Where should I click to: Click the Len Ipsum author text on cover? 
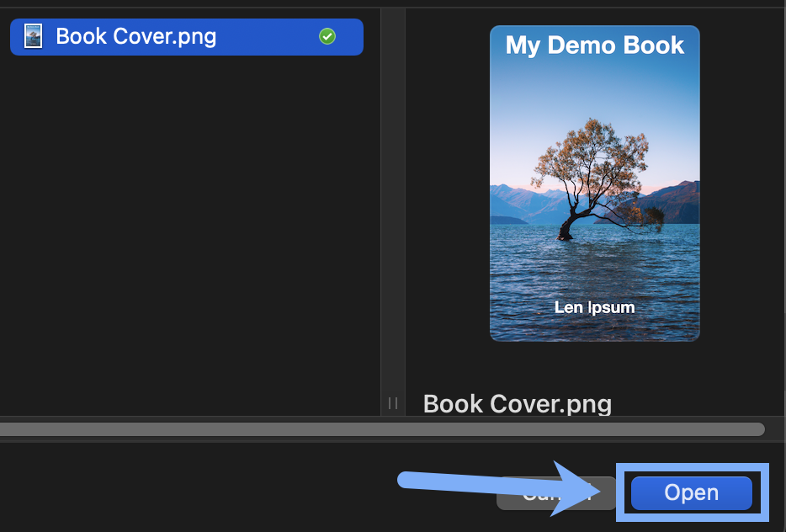tap(594, 307)
